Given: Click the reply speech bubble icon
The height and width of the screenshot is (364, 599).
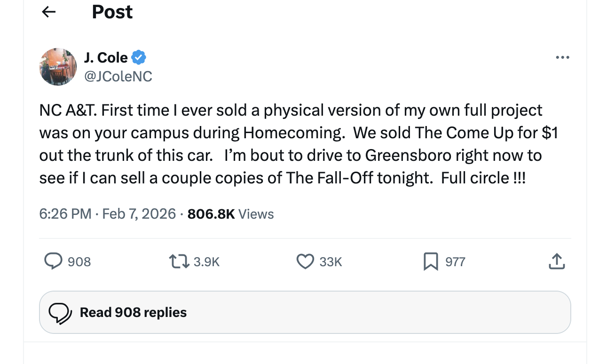Looking at the screenshot, I should pyautogui.click(x=53, y=261).
